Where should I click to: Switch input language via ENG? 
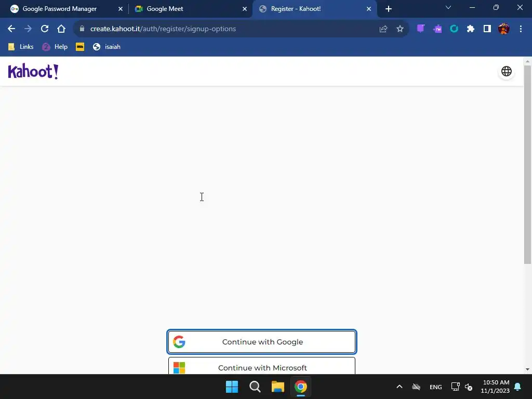pyautogui.click(x=436, y=387)
